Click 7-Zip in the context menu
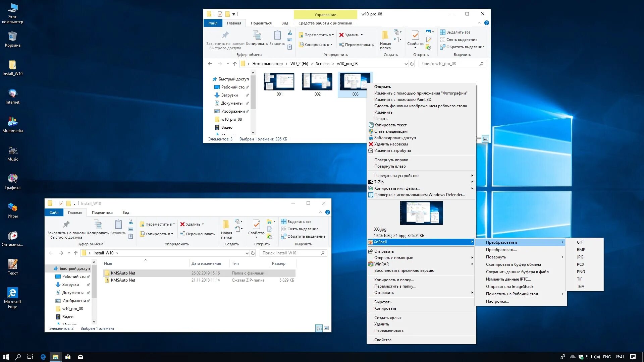This screenshot has width=644, height=362. (x=379, y=182)
